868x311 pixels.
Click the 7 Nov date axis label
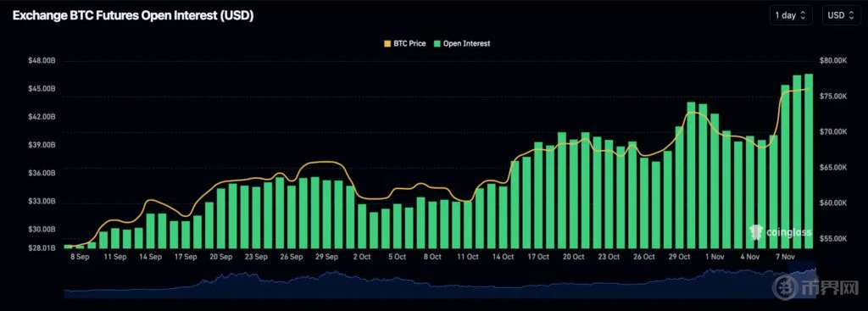coord(786,257)
